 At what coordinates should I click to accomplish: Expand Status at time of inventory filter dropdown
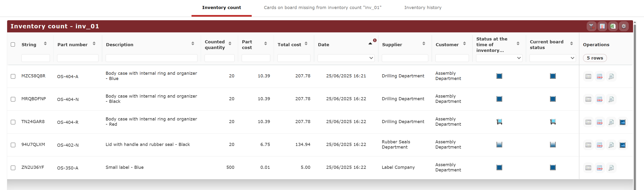tap(499, 58)
